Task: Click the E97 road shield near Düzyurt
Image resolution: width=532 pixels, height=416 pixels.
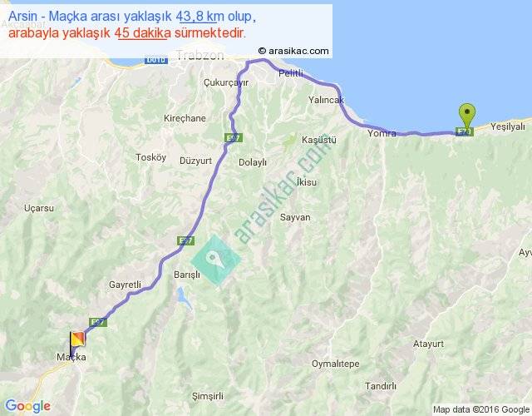Action: [234, 138]
